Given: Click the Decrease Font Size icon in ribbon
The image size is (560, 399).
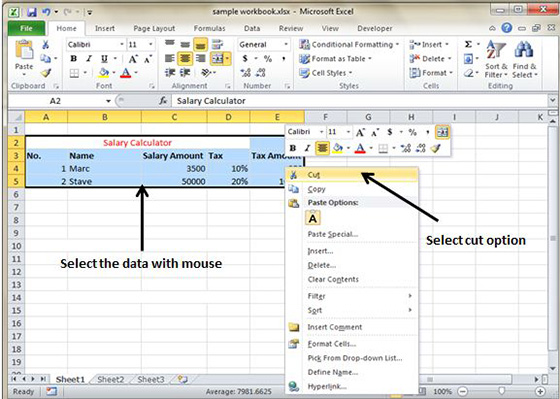Looking at the screenshot, I should tap(148, 59).
